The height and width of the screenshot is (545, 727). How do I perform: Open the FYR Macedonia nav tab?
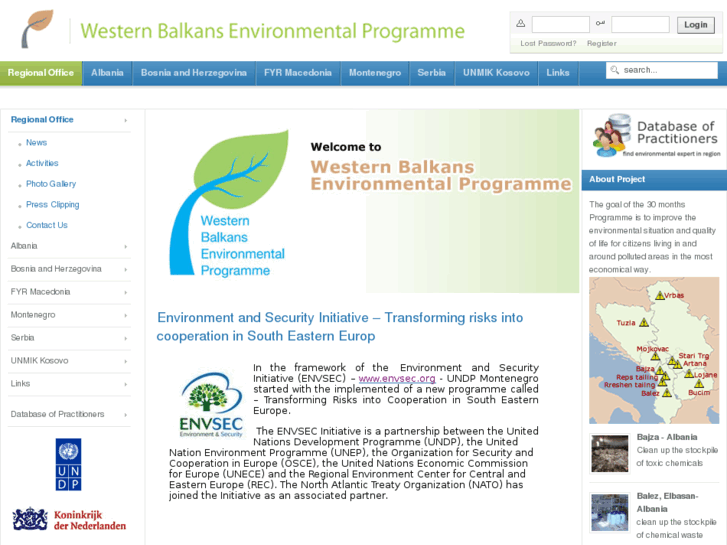(x=298, y=73)
